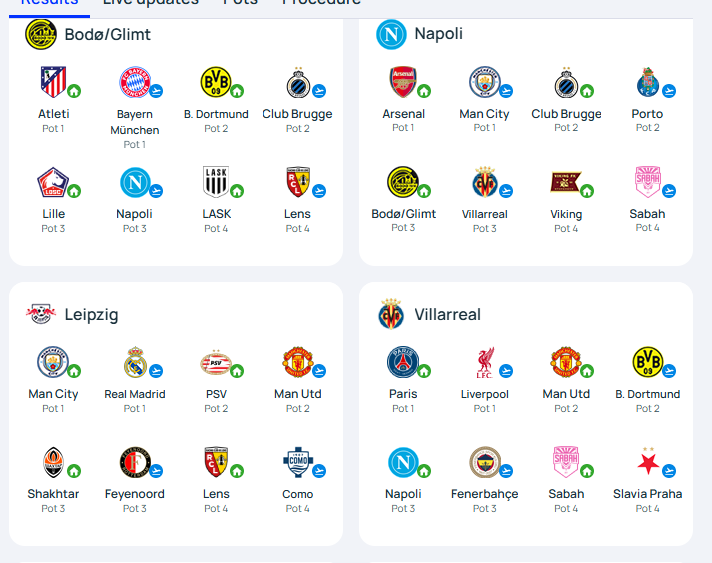Click Club Brugge crest in Bodø/Glimt card
The height and width of the screenshot is (563, 712).
click(298, 82)
